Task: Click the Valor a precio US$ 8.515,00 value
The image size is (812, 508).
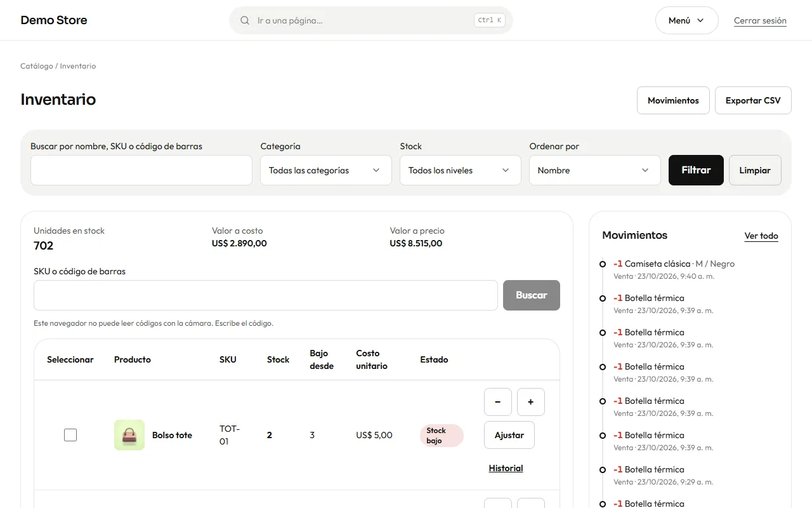Action: tap(416, 243)
